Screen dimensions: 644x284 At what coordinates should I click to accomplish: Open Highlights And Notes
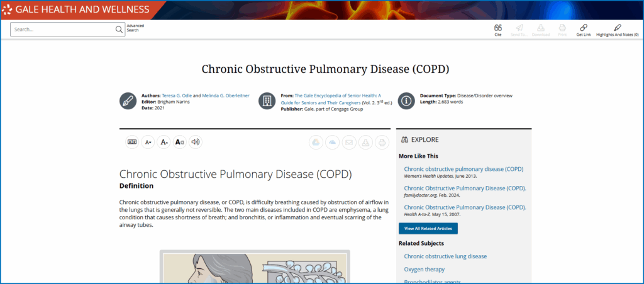617,30
